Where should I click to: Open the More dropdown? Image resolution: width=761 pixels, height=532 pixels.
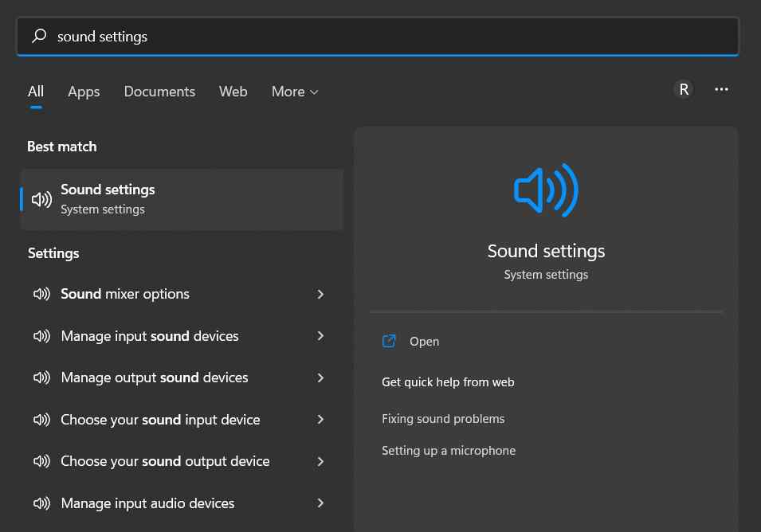coord(295,92)
